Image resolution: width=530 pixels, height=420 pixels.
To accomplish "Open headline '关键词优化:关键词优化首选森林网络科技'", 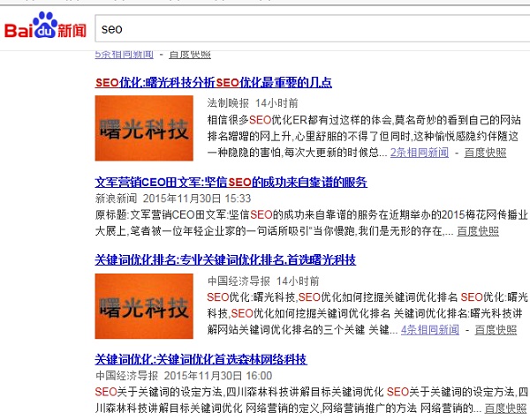I will [x=201, y=359].
